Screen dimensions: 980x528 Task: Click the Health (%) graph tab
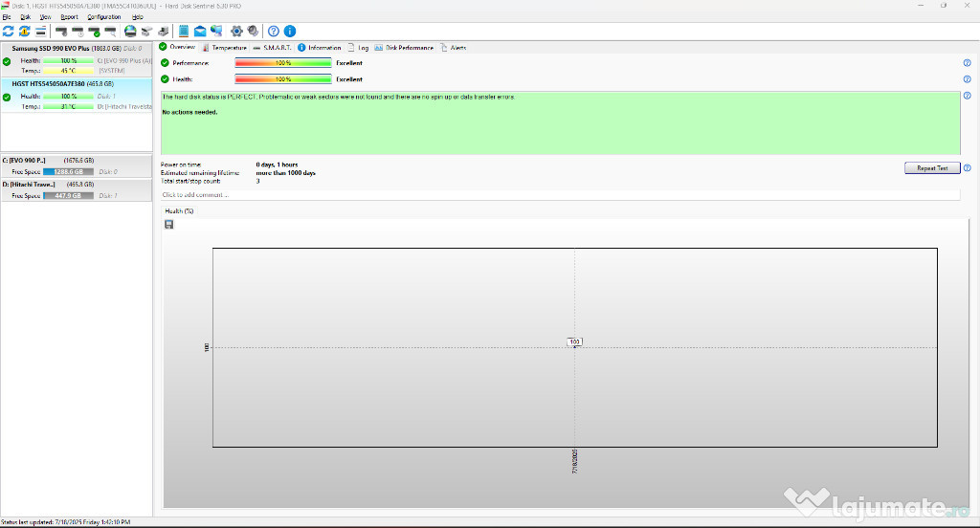pyautogui.click(x=179, y=211)
